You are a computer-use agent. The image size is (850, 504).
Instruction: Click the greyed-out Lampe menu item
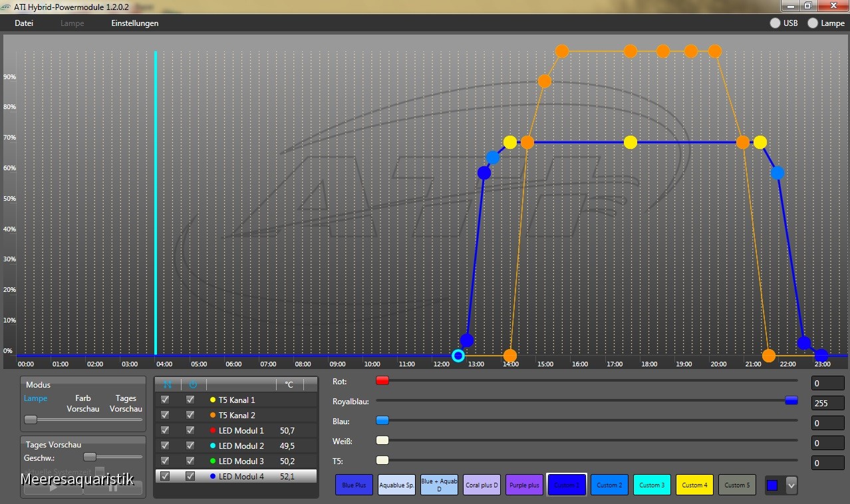tap(72, 23)
